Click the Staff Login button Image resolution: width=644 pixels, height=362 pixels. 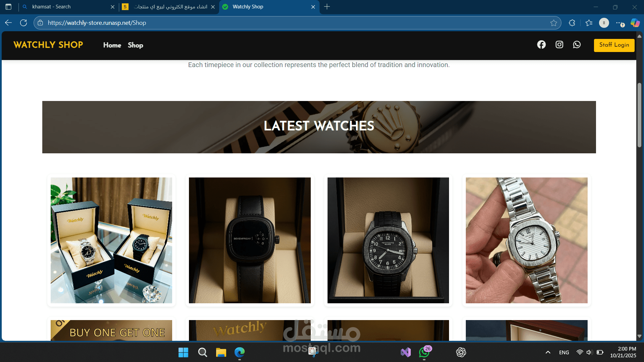[x=614, y=45]
